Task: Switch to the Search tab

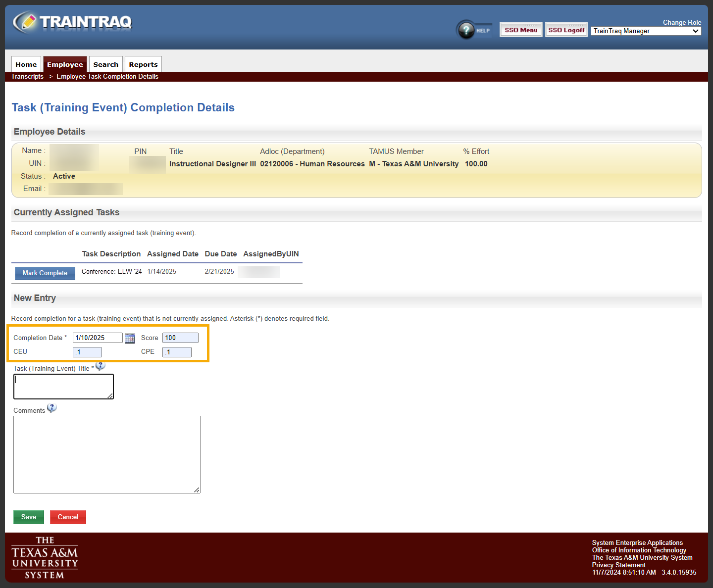Action: [105, 64]
